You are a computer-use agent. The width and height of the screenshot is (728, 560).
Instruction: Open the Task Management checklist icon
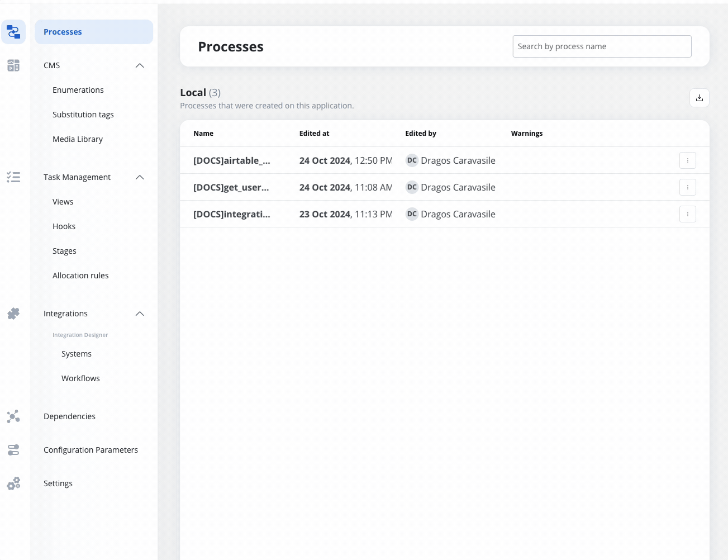(13, 177)
